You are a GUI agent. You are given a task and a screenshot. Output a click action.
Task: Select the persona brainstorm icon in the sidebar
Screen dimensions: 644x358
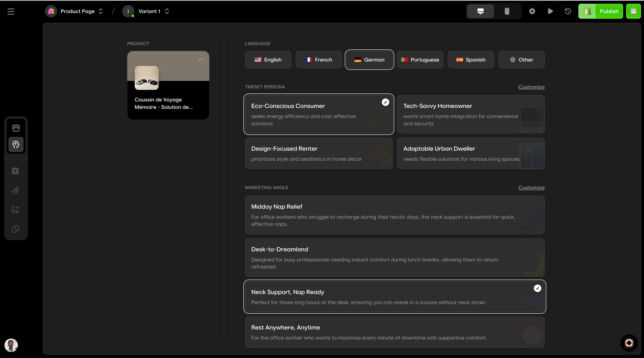point(16,145)
